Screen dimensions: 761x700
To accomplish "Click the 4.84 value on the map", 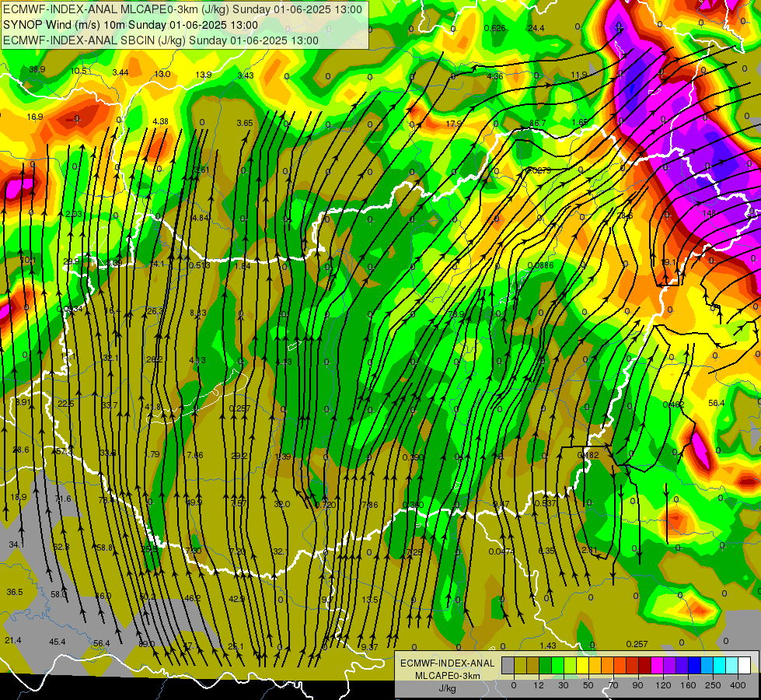I will 201,218.
